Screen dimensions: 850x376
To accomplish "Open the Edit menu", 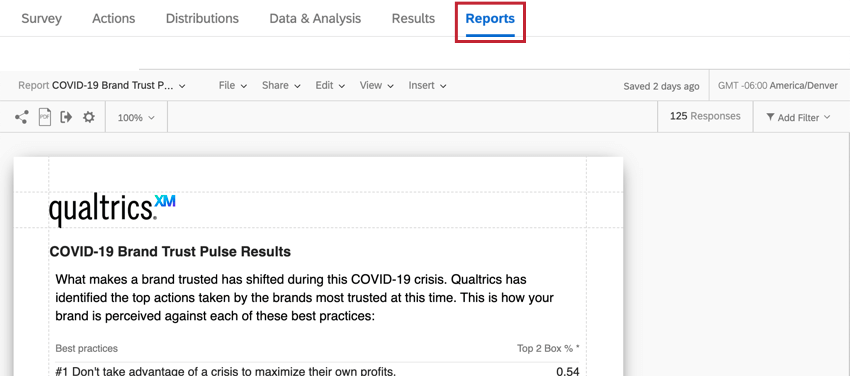I will point(330,86).
